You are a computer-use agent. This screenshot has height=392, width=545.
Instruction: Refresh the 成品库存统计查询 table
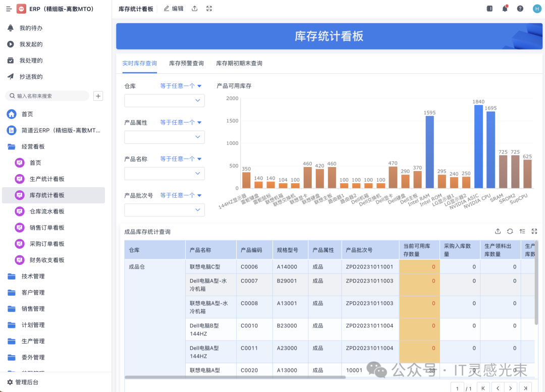coord(510,232)
